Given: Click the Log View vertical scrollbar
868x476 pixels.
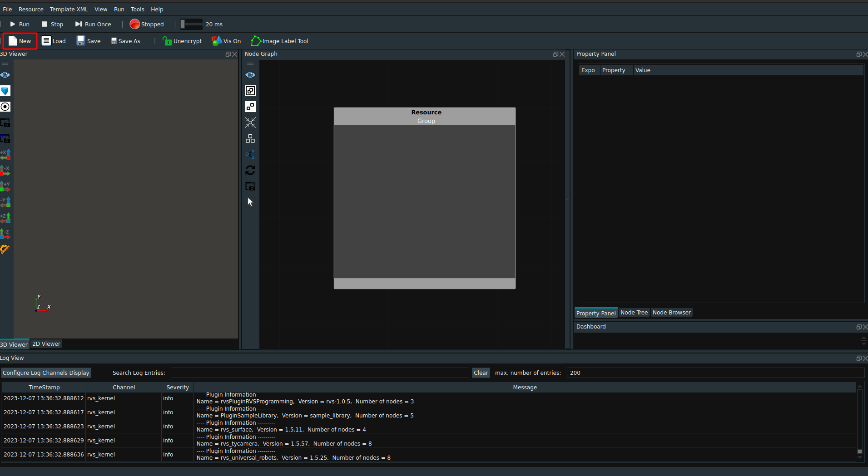Looking at the screenshot, I should pyautogui.click(x=859, y=422).
